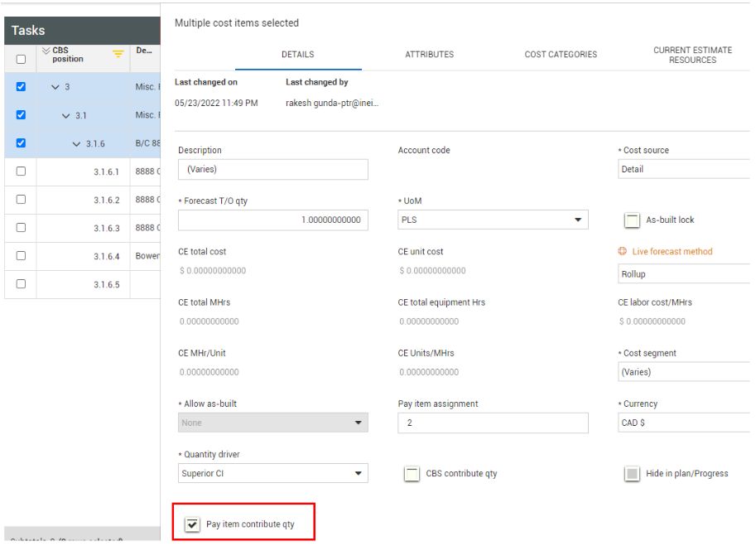Image resolution: width=756 pixels, height=546 pixels.
Task: Collapse the CBS row 3 chevron
Action: [55, 87]
